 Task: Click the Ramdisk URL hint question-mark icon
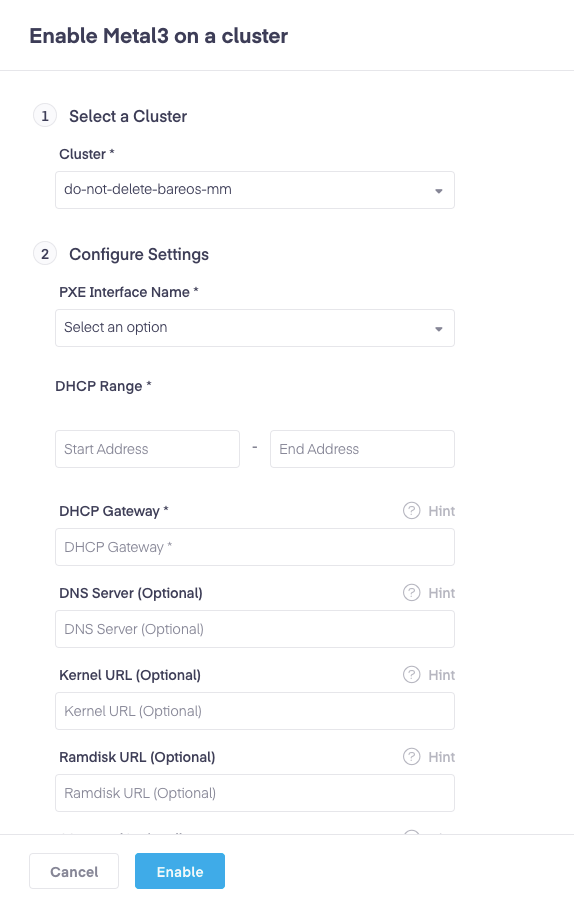[x=412, y=757]
